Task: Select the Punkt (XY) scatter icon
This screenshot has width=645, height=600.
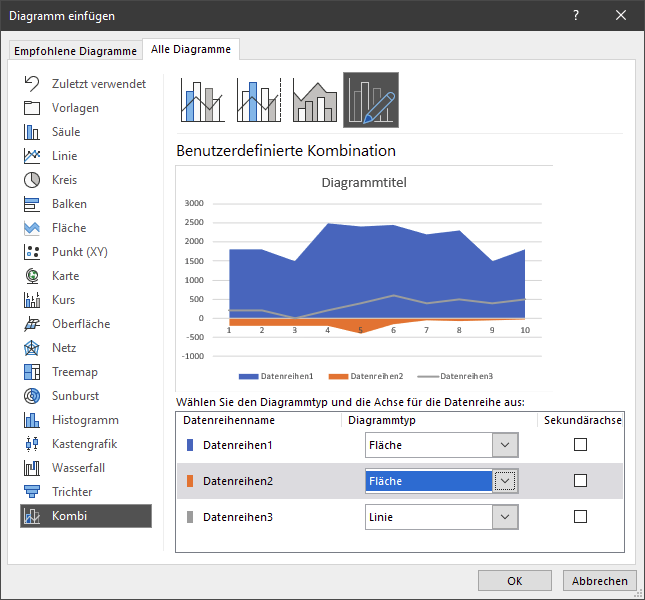Action: 32,252
